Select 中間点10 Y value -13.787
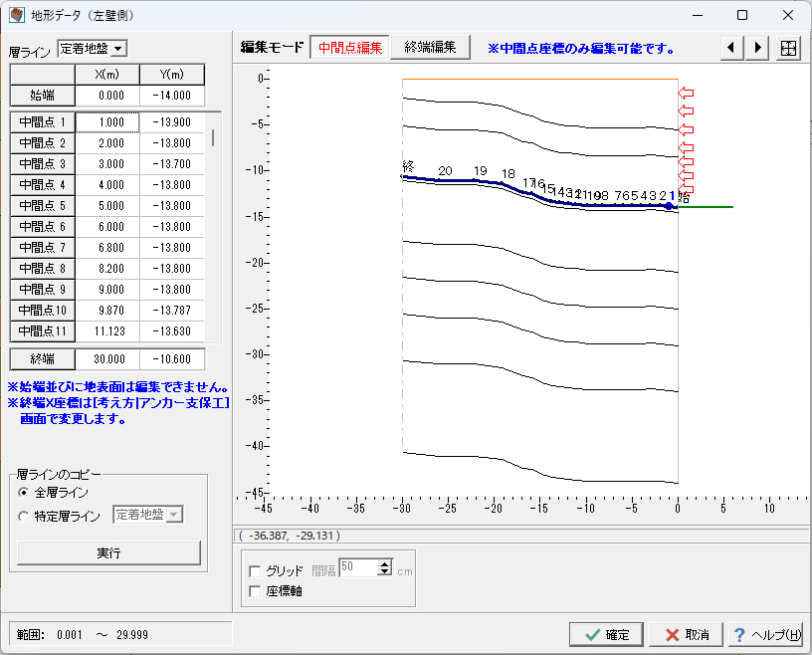Viewport: 812px width, 655px height. [172, 311]
